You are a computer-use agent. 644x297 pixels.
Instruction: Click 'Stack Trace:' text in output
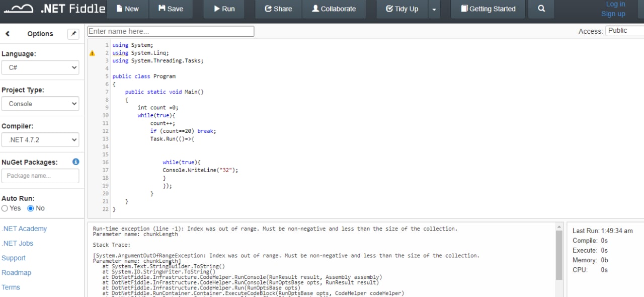(x=112, y=245)
